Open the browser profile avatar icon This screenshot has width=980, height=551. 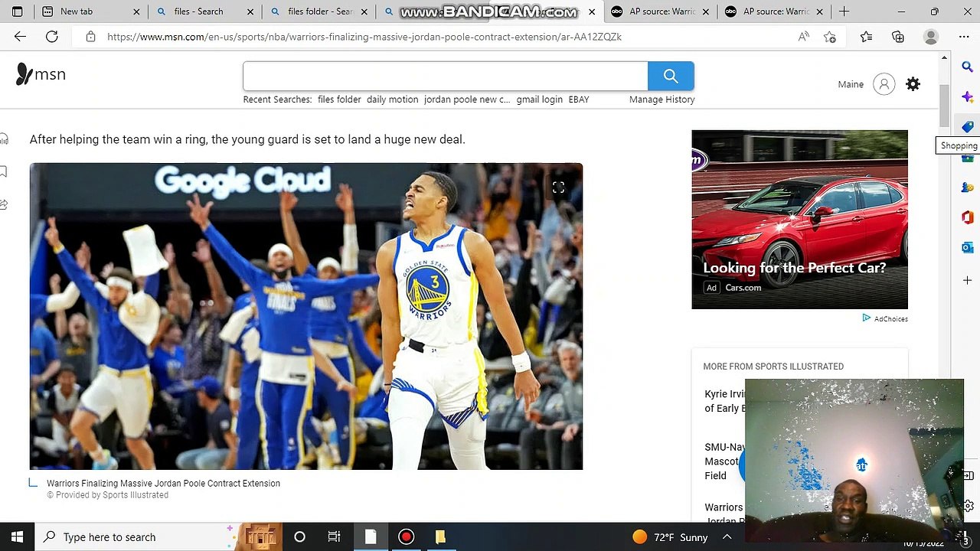pyautogui.click(x=931, y=37)
